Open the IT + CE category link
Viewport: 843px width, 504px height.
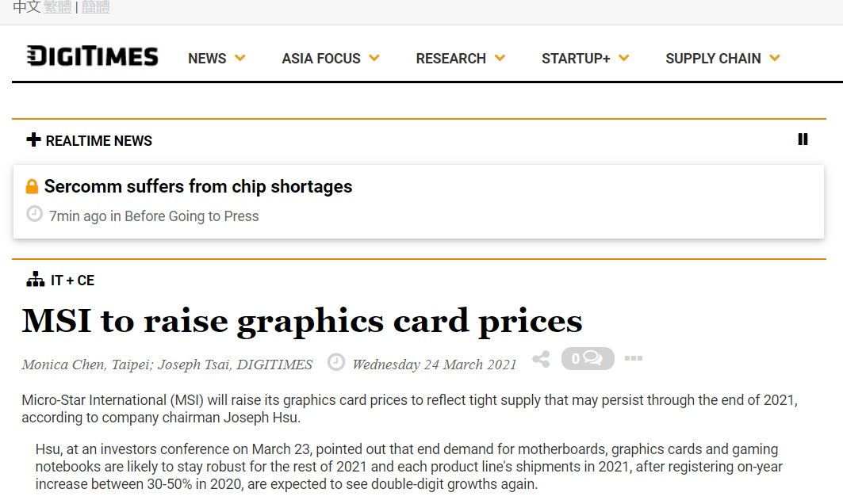pos(73,280)
